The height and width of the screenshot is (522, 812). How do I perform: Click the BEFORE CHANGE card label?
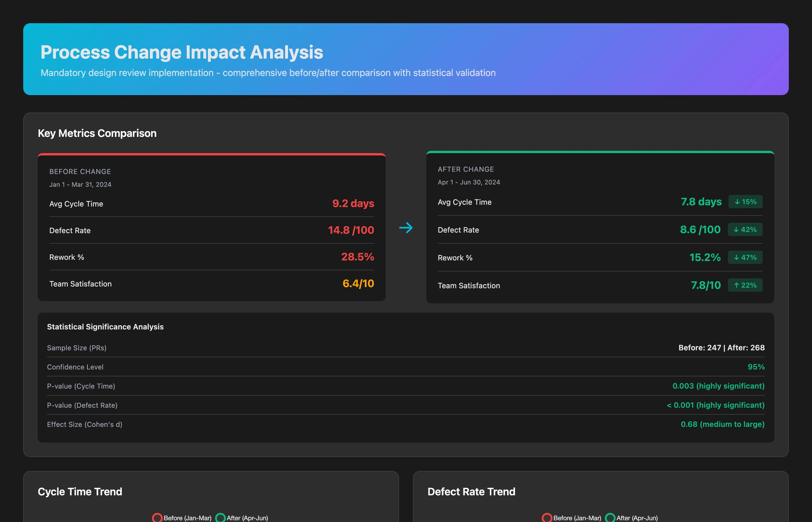point(80,171)
